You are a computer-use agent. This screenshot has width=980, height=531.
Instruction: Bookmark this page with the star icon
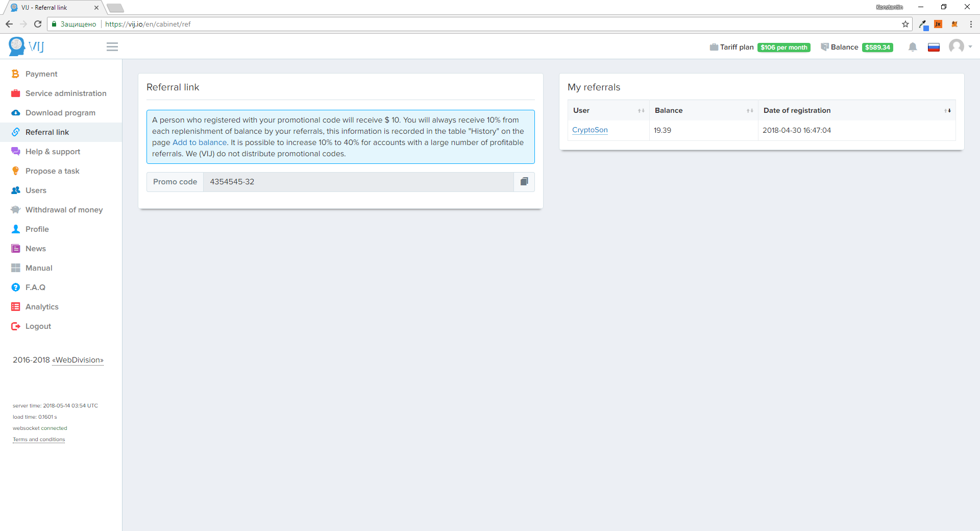pos(905,24)
